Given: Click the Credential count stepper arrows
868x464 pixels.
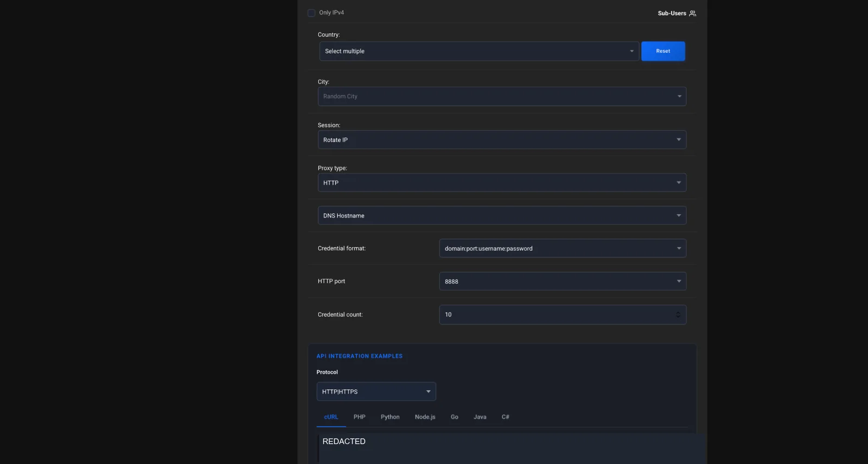Looking at the screenshot, I should coord(678,315).
